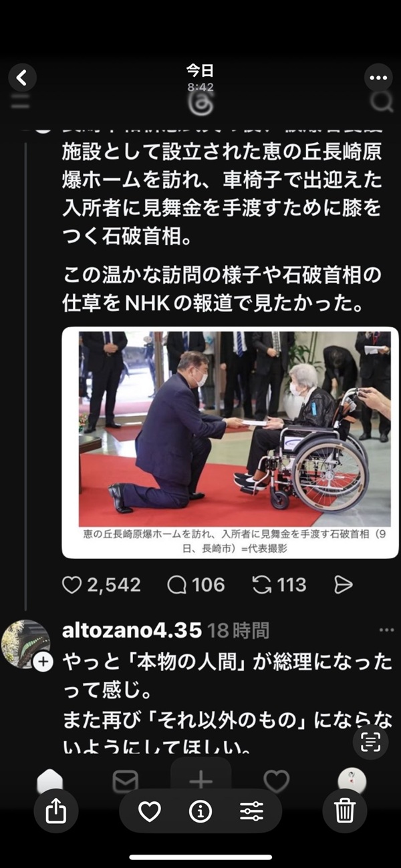Open the 106 replies comment icon

point(176,585)
